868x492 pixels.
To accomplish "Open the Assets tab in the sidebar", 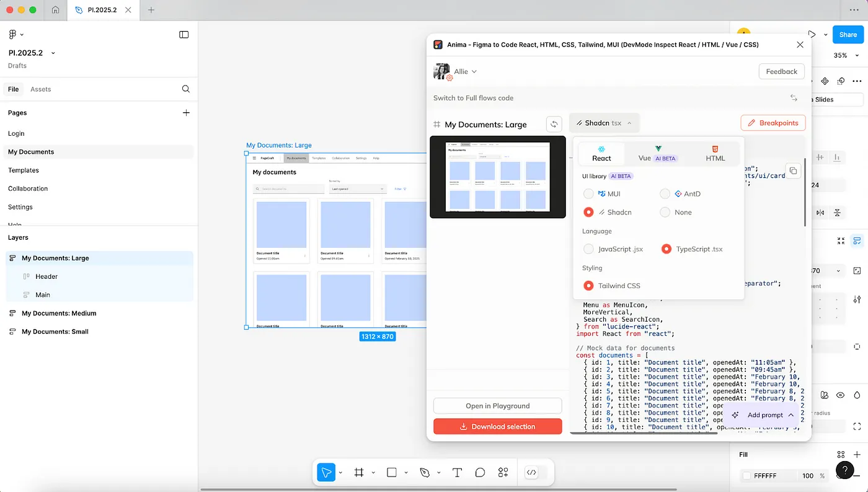I will point(40,89).
